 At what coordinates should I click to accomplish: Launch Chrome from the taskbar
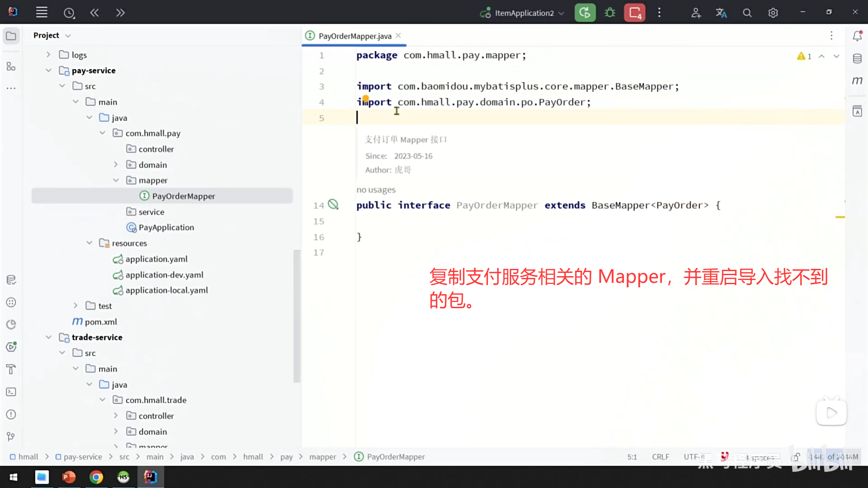(x=96, y=477)
